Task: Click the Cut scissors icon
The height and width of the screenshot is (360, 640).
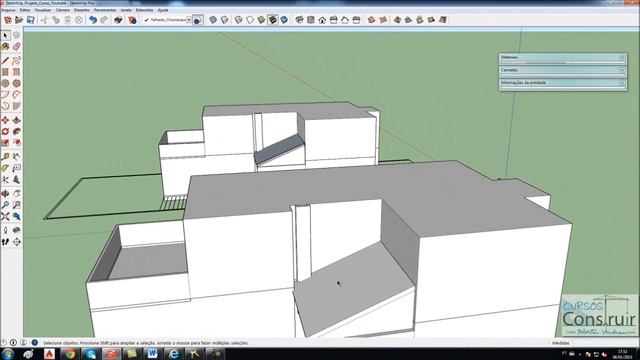Action: 44,20
